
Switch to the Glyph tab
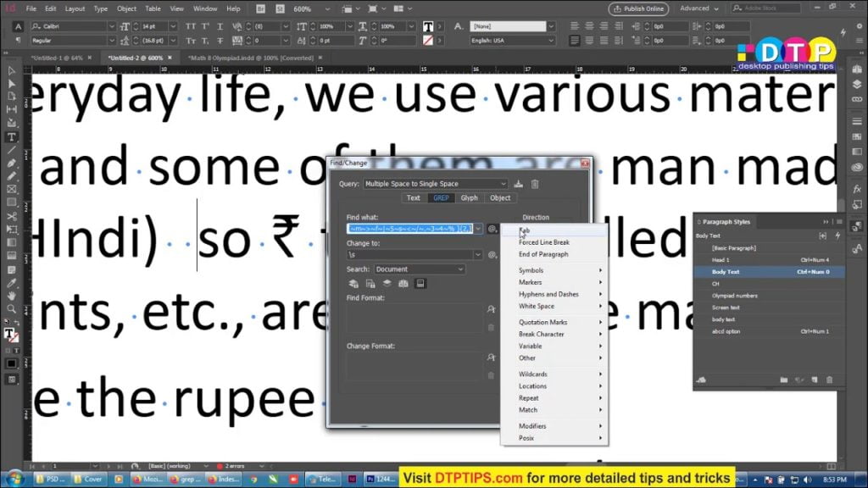pyautogui.click(x=469, y=198)
